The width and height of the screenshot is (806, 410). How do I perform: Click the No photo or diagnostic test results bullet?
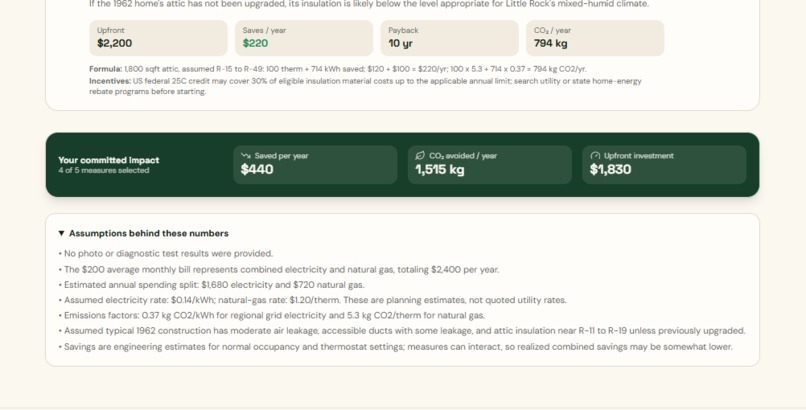pyautogui.click(x=166, y=254)
